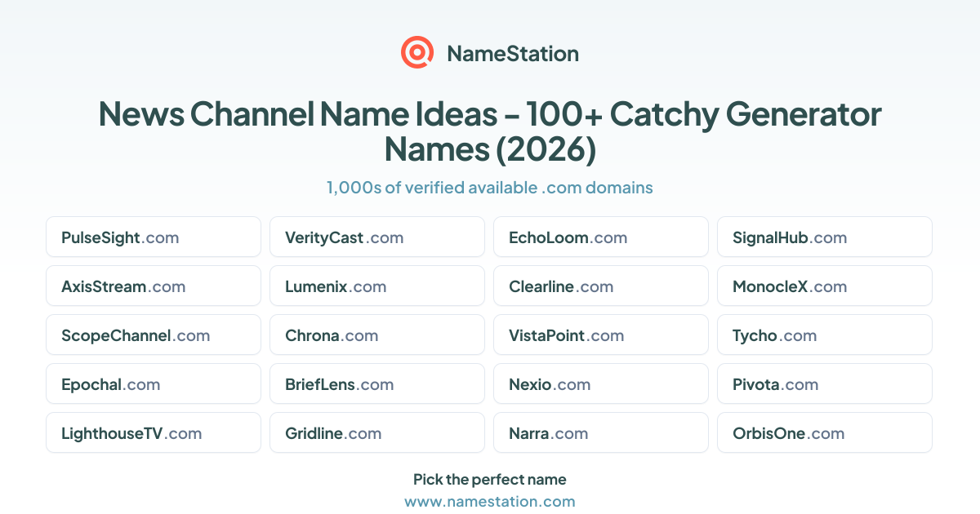The width and height of the screenshot is (980, 514).
Task: Click the Gridline.com domain card
Action: [x=377, y=432]
